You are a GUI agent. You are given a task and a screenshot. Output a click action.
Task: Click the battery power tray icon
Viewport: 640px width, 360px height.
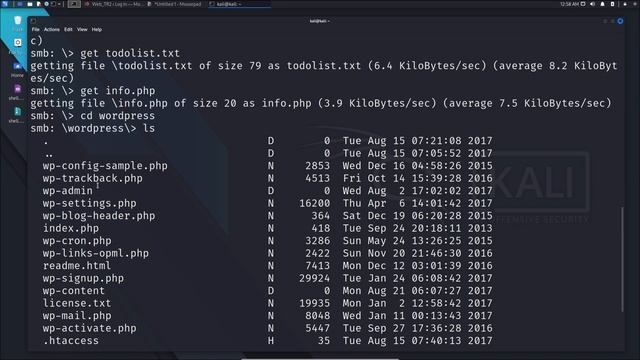[x=612, y=4]
